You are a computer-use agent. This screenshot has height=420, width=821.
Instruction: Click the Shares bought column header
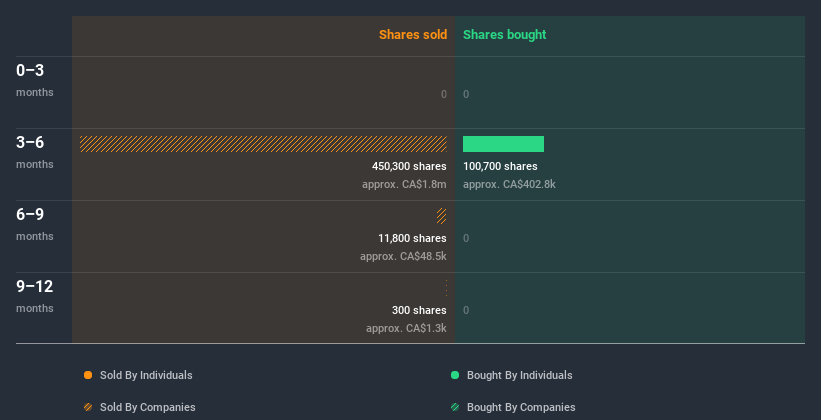click(x=505, y=35)
